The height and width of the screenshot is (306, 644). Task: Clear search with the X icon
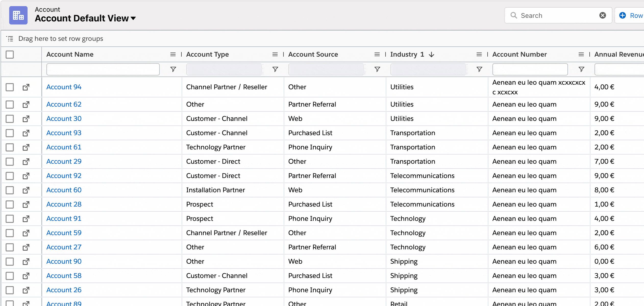(602, 16)
